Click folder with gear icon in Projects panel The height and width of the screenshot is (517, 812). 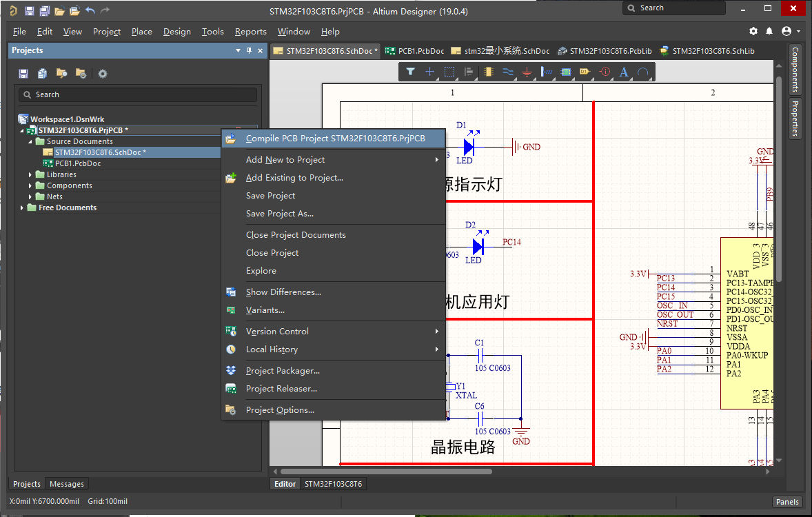click(81, 74)
